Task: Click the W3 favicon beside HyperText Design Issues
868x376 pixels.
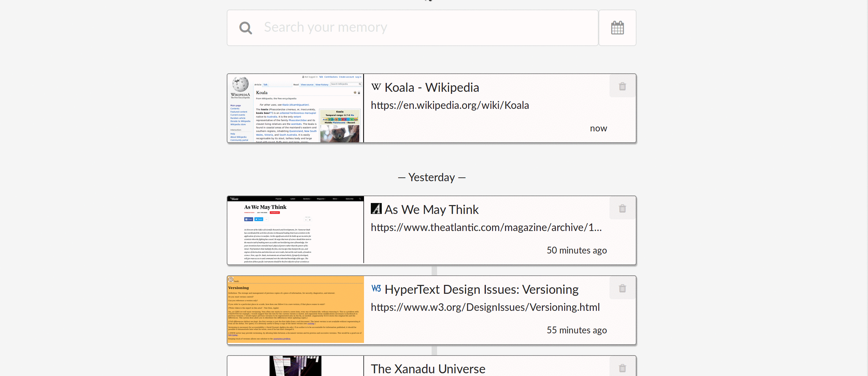Action: coord(376,288)
